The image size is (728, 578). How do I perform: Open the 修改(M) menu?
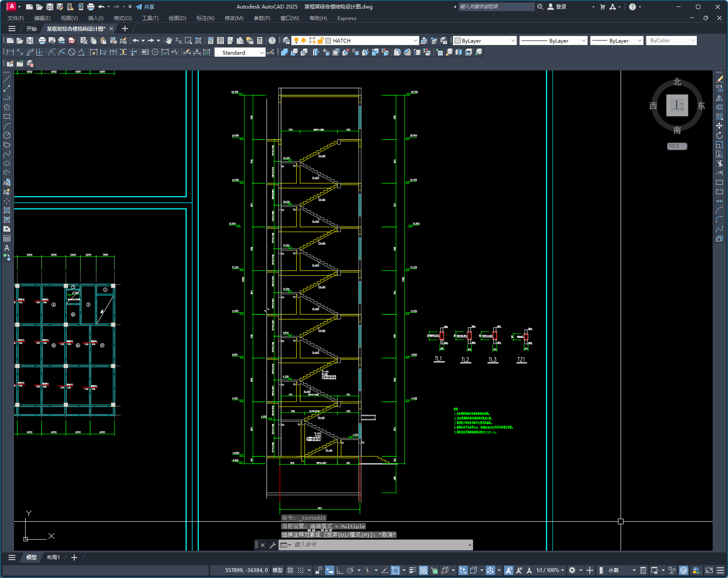234,18
